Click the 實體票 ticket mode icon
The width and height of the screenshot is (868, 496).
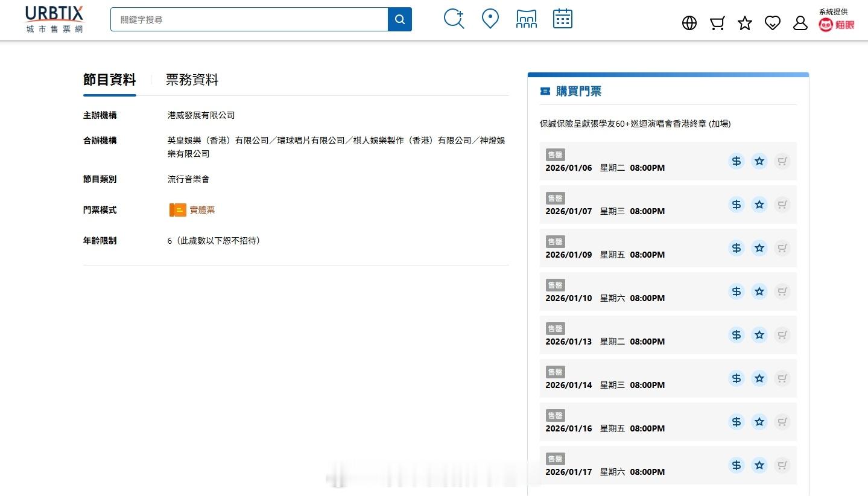[x=178, y=210]
